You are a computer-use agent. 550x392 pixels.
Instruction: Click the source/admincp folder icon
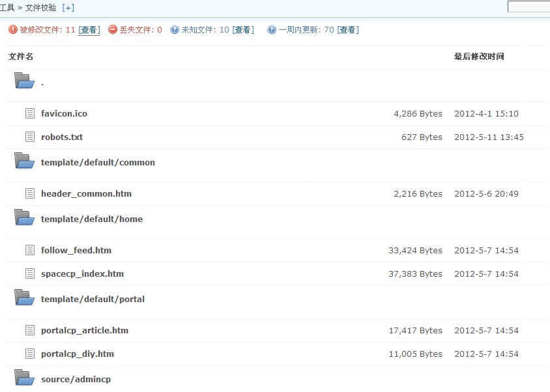pos(24,378)
